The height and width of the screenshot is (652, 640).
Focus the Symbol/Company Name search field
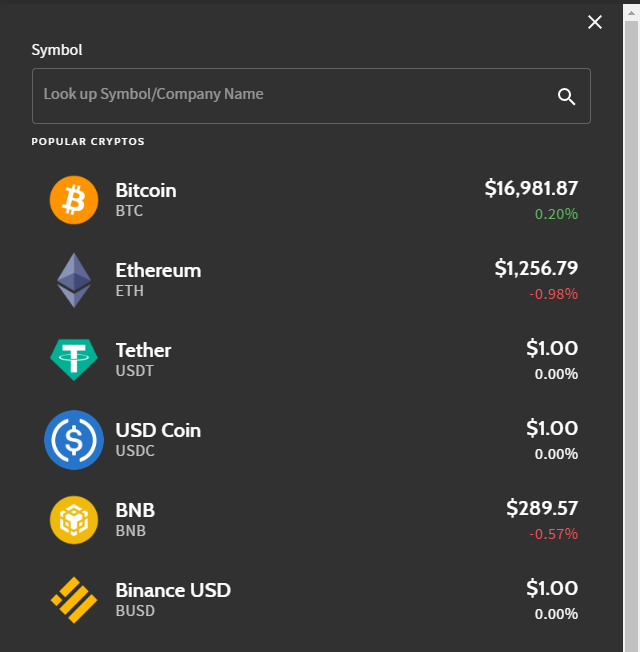(290, 95)
